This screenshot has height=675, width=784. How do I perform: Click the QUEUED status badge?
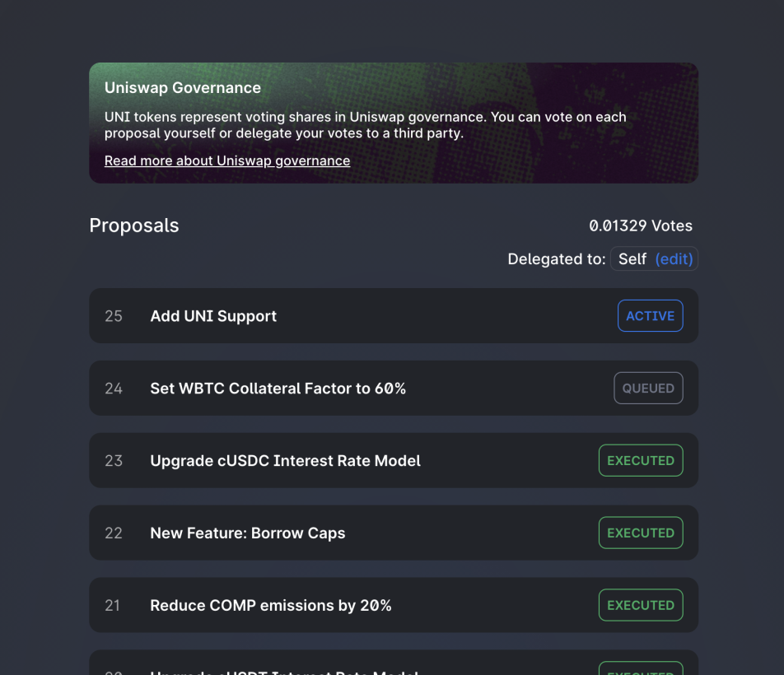648,389
